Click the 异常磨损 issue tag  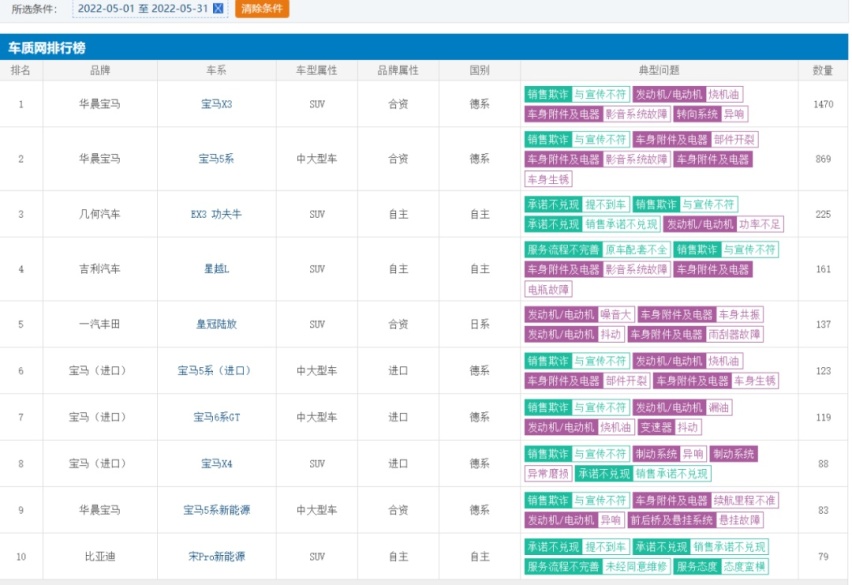548,473
